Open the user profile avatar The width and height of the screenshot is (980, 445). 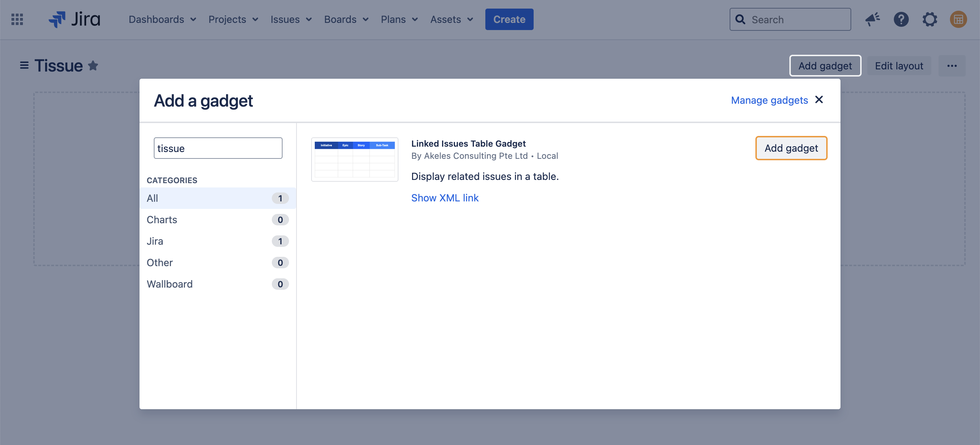click(958, 19)
